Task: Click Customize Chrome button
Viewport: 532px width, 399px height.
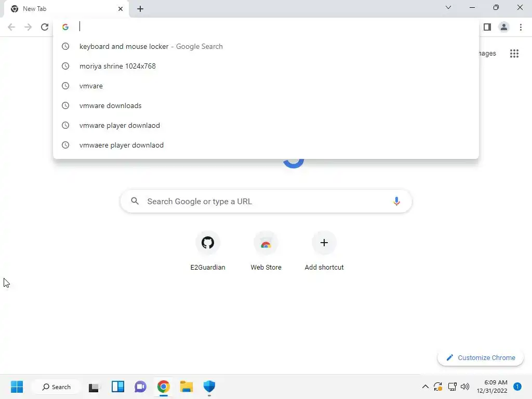Action: [x=481, y=357]
